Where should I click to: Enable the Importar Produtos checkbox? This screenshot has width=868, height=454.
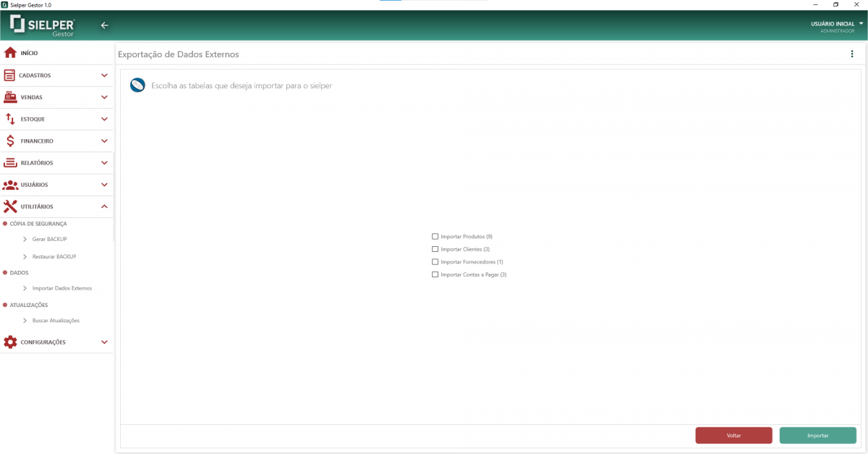pos(435,237)
